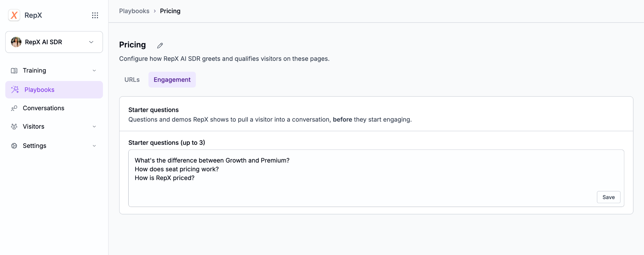Click the Settings gear icon
This screenshot has width=644, height=255.
click(14, 146)
